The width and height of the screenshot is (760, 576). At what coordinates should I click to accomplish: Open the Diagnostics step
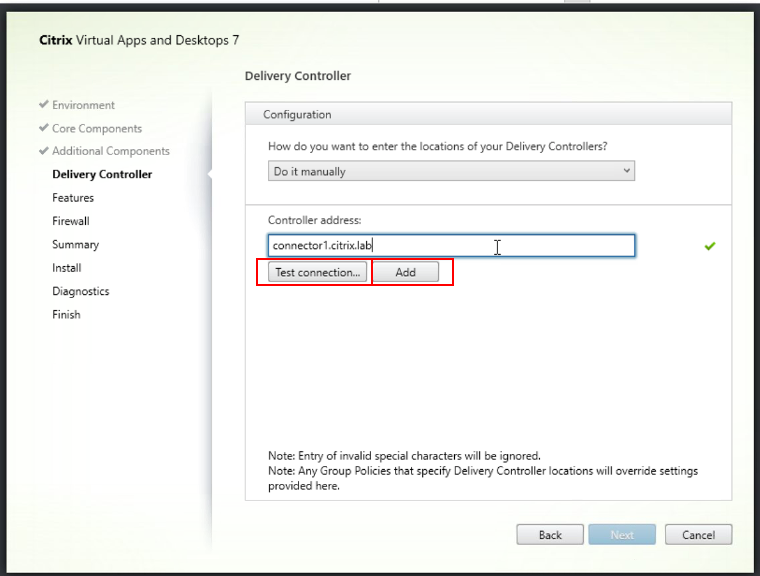click(81, 292)
